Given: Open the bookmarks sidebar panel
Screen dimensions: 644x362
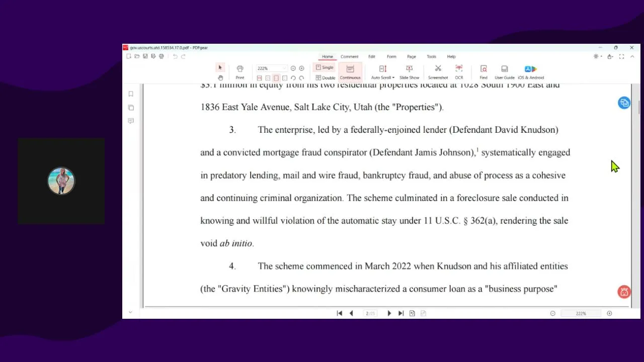Looking at the screenshot, I should pyautogui.click(x=131, y=94).
